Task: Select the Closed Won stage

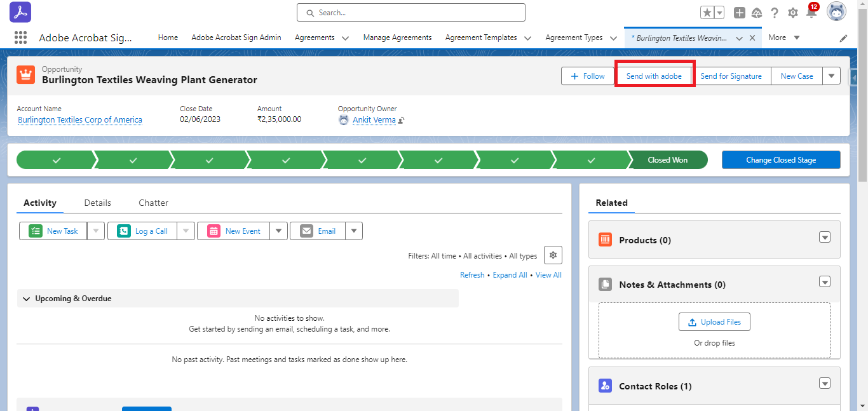Action: pyautogui.click(x=668, y=160)
